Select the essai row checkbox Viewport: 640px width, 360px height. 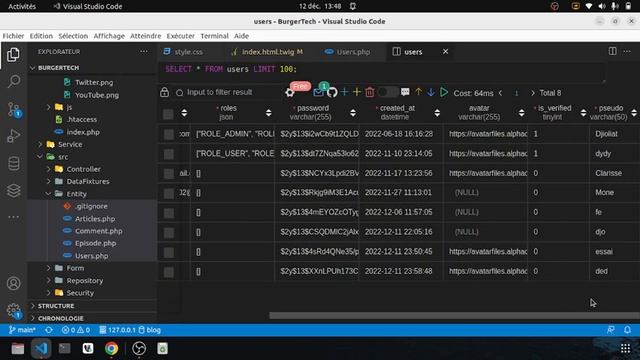point(169,252)
